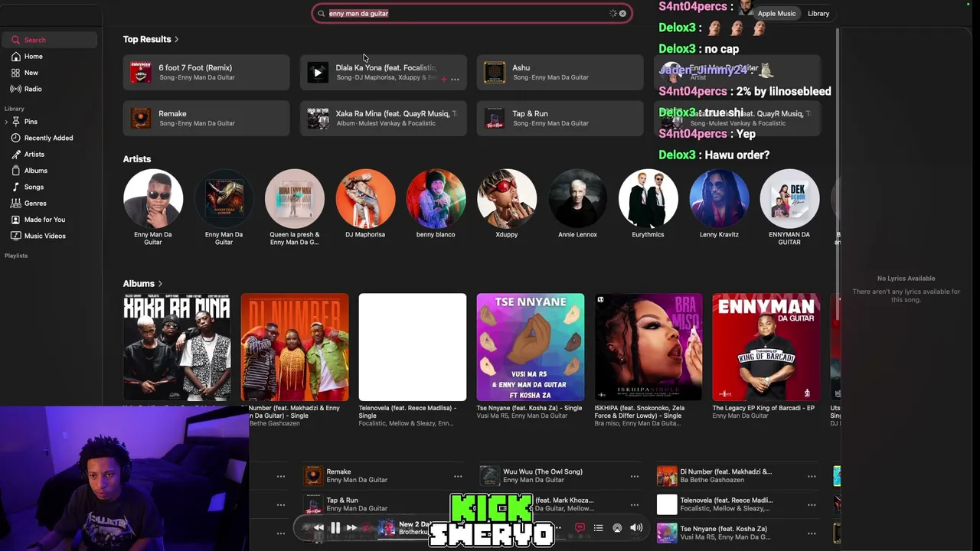Open the Playing Next queue list

(x=599, y=527)
